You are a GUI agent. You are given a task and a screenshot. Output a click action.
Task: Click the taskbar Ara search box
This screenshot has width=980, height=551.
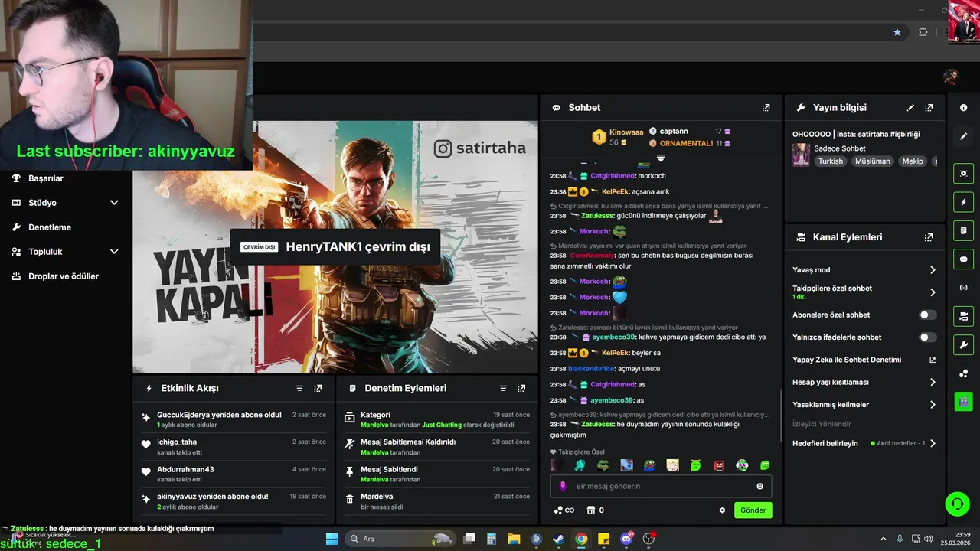pyautogui.click(x=400, y=539)
